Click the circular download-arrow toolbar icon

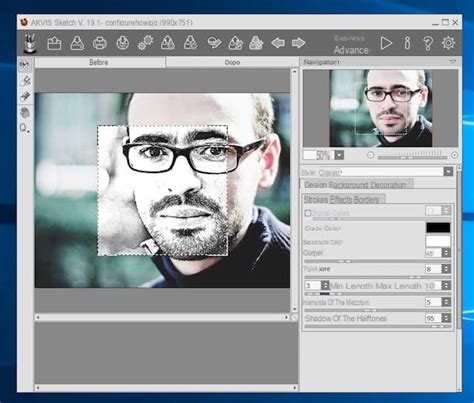pos(123,43)
